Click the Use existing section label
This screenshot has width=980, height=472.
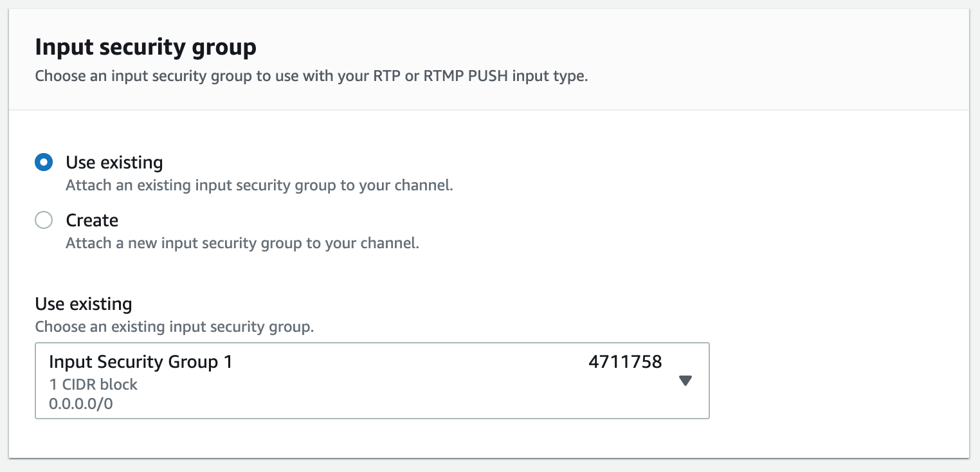(x=84, y=304)
